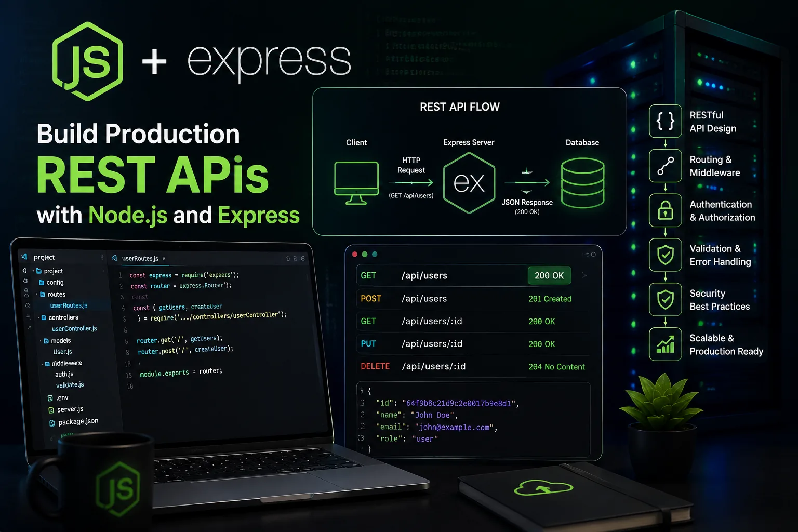Click the 200 OK badge on GET /api/users
The width and height of the screenshot is (798, 532).
point(549,275)
